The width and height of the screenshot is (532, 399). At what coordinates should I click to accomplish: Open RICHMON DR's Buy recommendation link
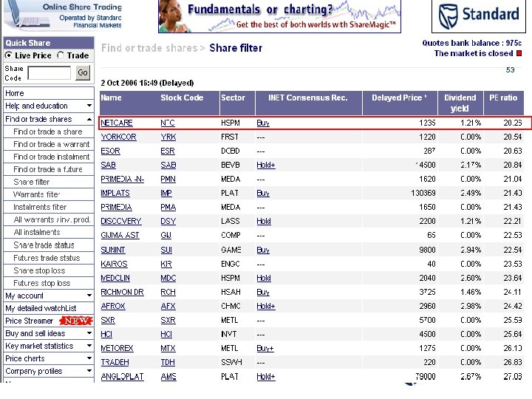click(x=263, y=292)
